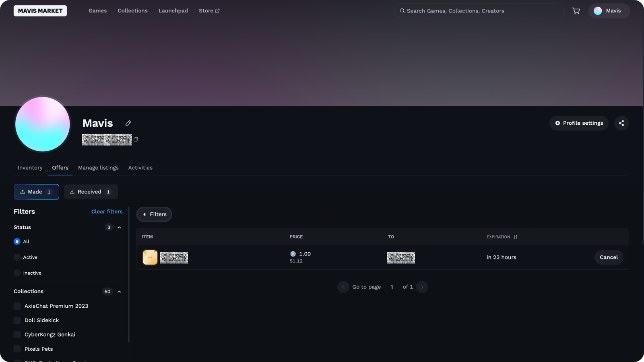Viewport: 644px width, 362px height.
Task: Click the edit profile name pencil icon
Action: 128,123
